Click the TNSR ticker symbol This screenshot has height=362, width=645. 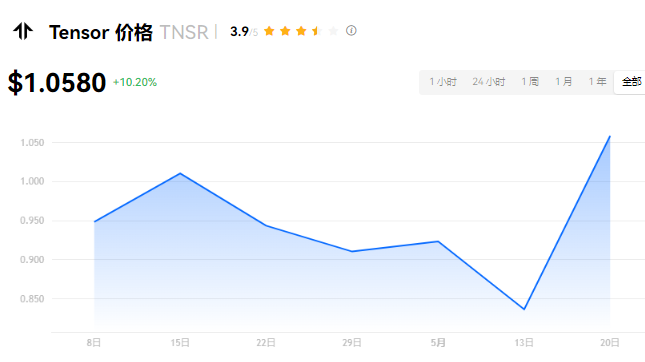184,32
